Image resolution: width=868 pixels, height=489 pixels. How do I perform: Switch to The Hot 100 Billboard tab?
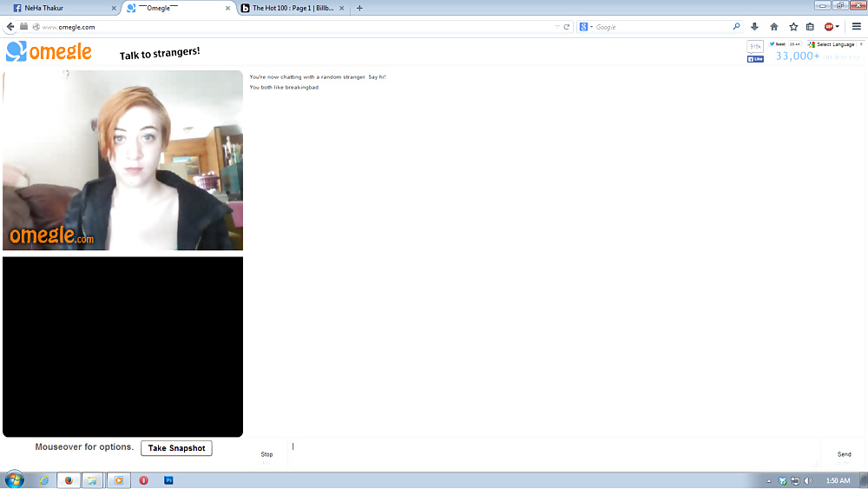click(293, 8)
